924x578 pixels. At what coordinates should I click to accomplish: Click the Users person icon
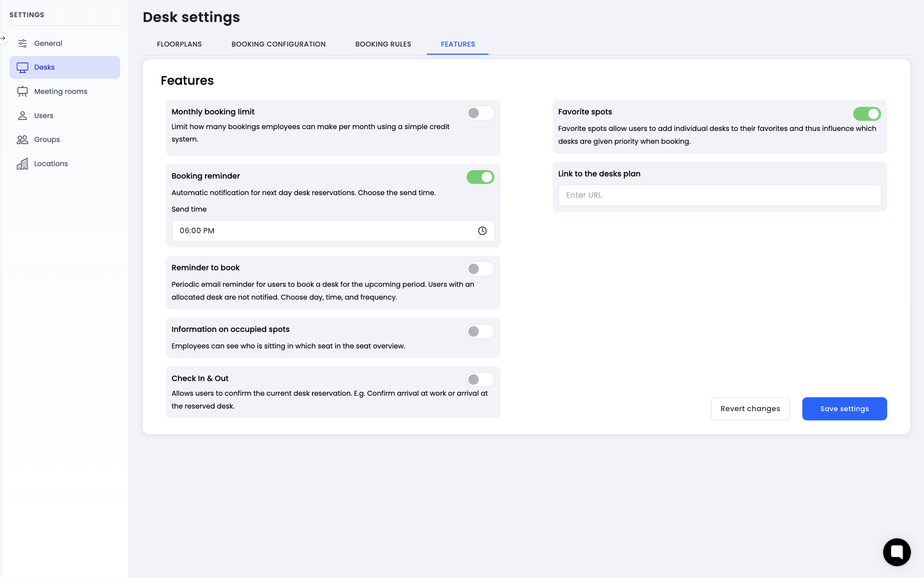click(x=22, y=116)
